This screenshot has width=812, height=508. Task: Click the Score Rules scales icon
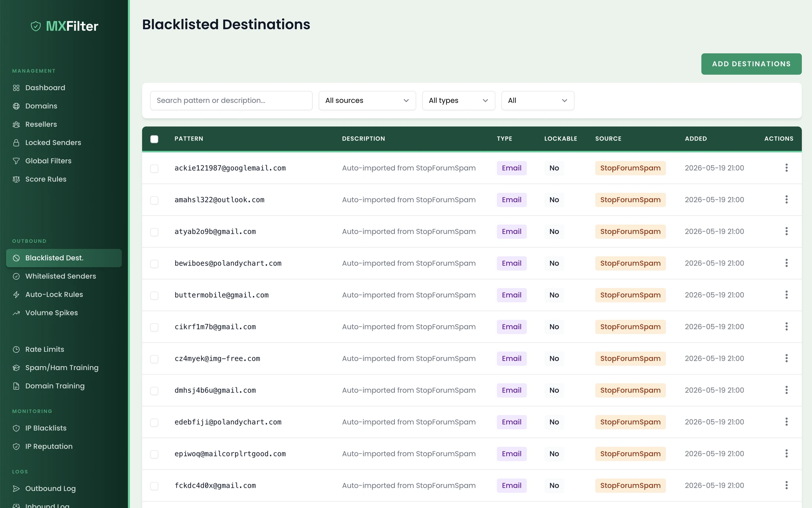(16, 179)
